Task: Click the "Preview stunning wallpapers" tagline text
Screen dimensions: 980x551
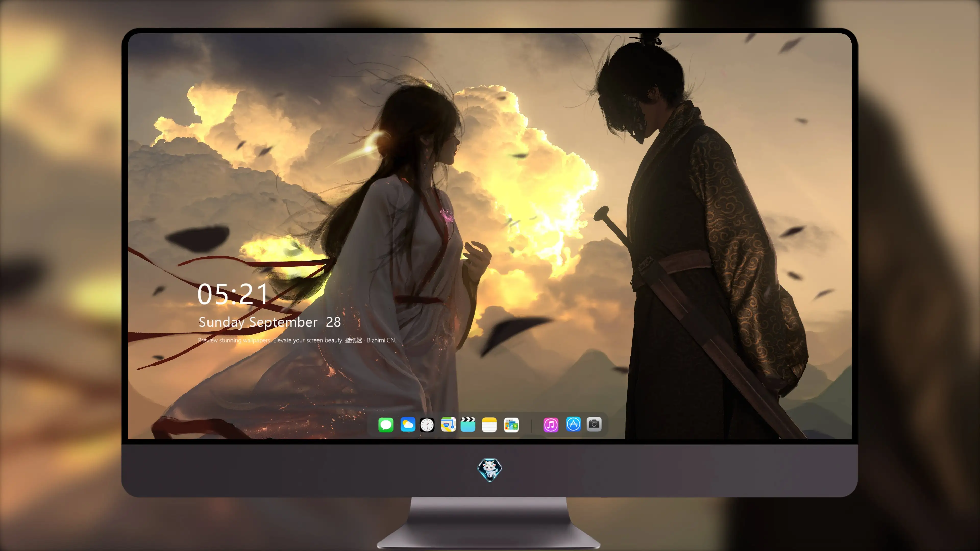Action: pos(296,340)
